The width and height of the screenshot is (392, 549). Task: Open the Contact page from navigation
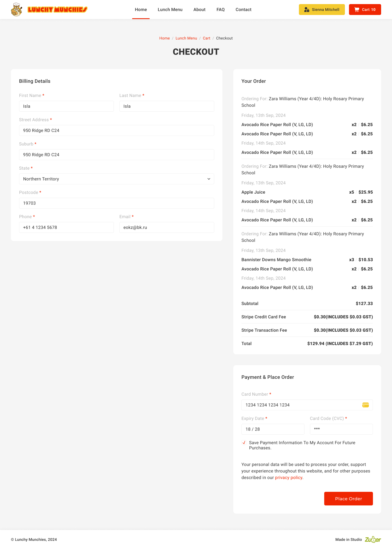coord(243,10)
